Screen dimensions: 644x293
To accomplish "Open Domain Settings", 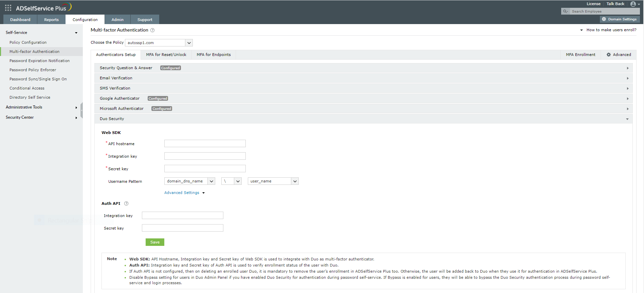I will (x=620, y=19).
